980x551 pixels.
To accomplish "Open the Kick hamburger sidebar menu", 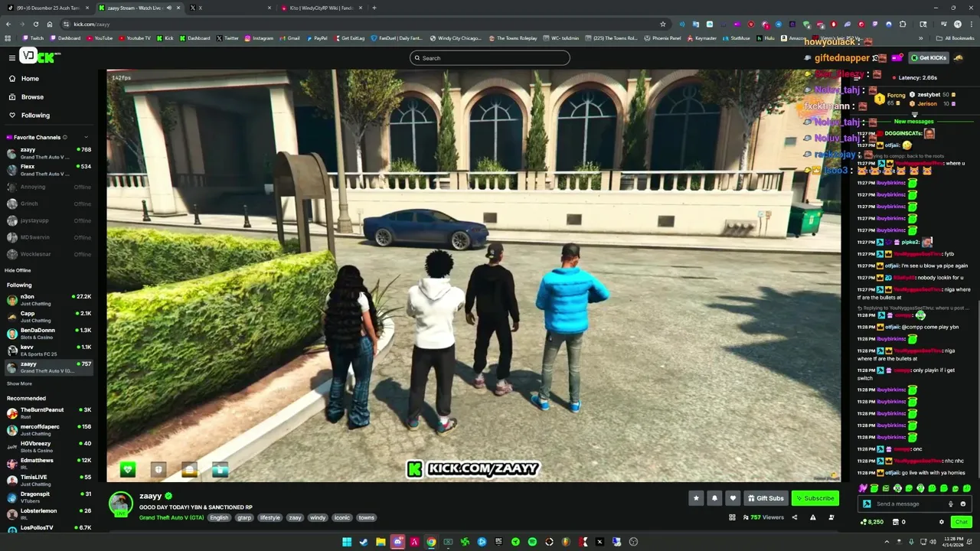I will tap(11, 57).
